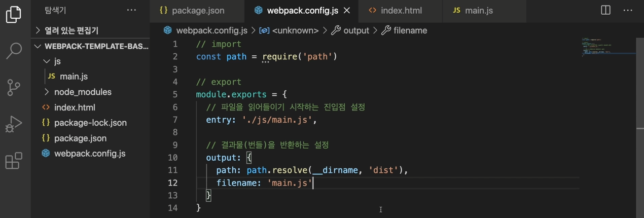The width and height of the screenshot is (644, 218).
Task: Click the webpack.config.js breadcrumb
Action: click(x=205, y=30)
